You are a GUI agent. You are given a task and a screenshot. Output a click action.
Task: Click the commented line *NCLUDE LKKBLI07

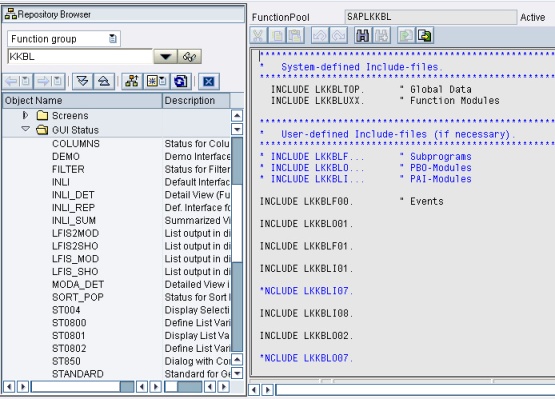306,291
